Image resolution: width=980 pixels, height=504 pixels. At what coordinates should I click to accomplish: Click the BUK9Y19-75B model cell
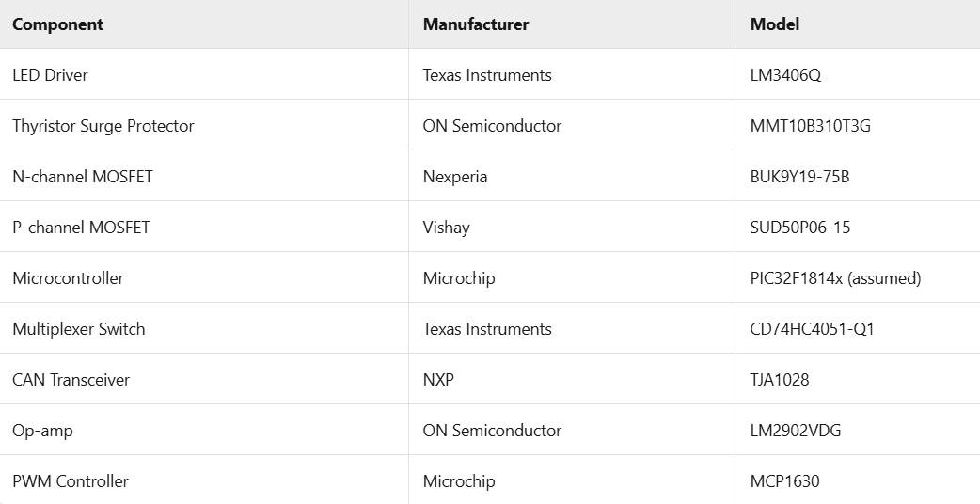799,177
